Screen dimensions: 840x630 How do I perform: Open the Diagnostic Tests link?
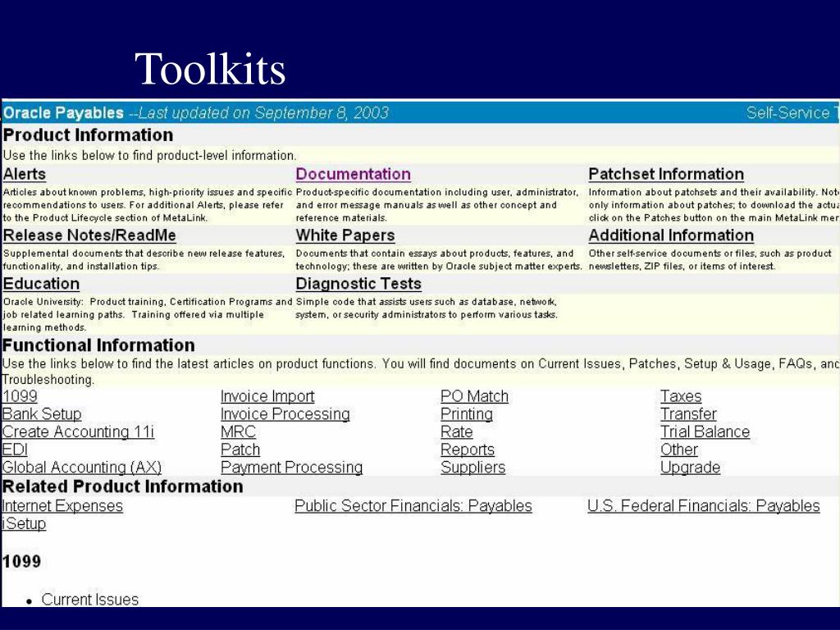[358, 283]
